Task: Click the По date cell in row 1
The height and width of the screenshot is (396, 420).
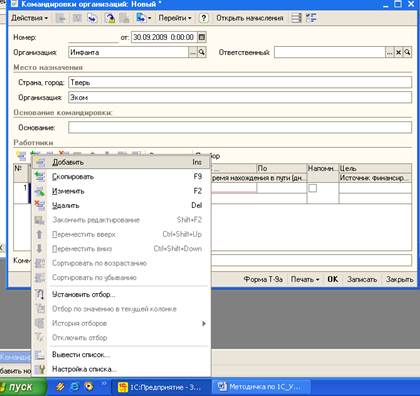Action: (x=281, y=188)
